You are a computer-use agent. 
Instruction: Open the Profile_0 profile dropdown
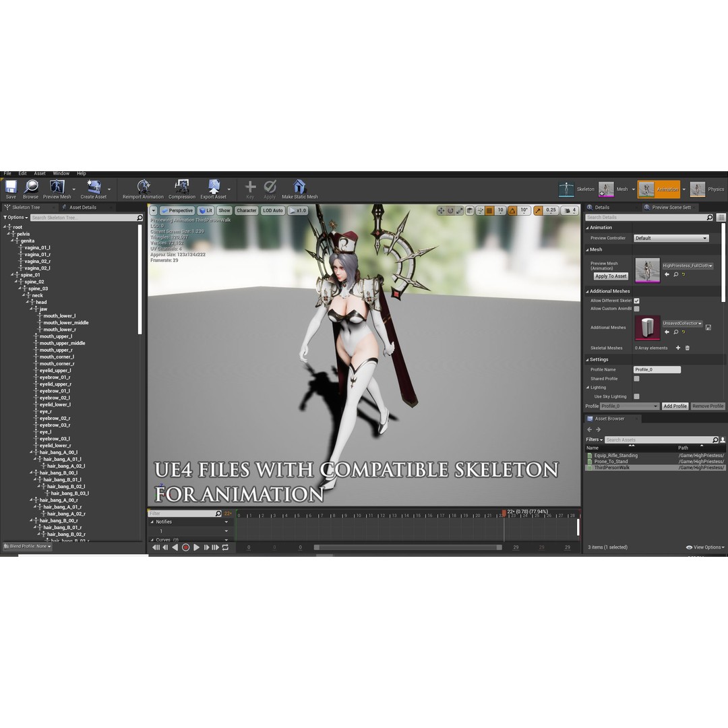[x=630, y=406]
